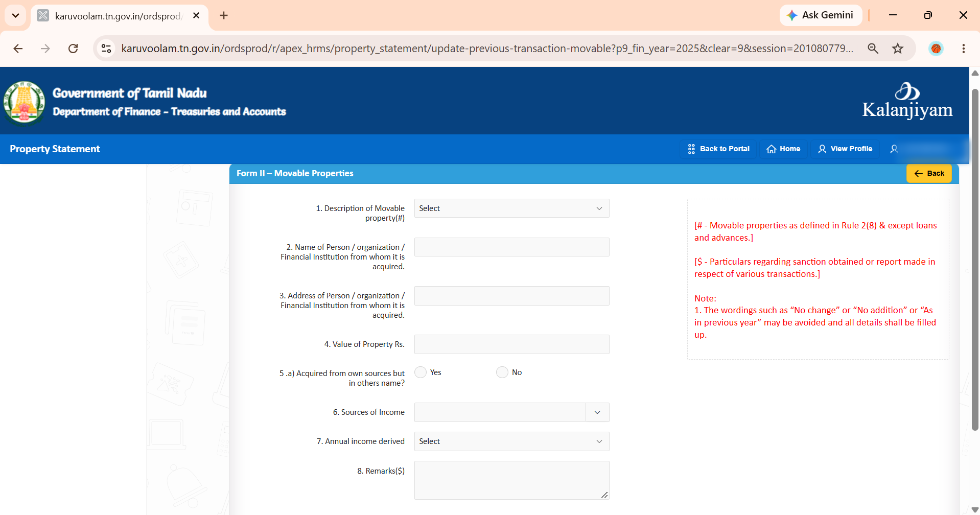Open the Chrome profile avatar

click(936, 49)
